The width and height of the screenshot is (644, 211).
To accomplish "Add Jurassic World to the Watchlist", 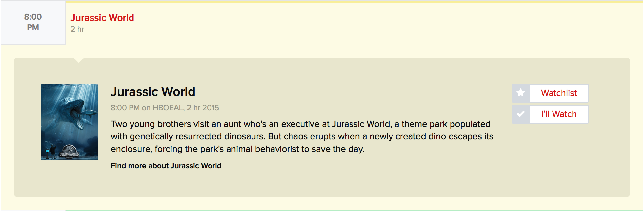I will (559, 93).
